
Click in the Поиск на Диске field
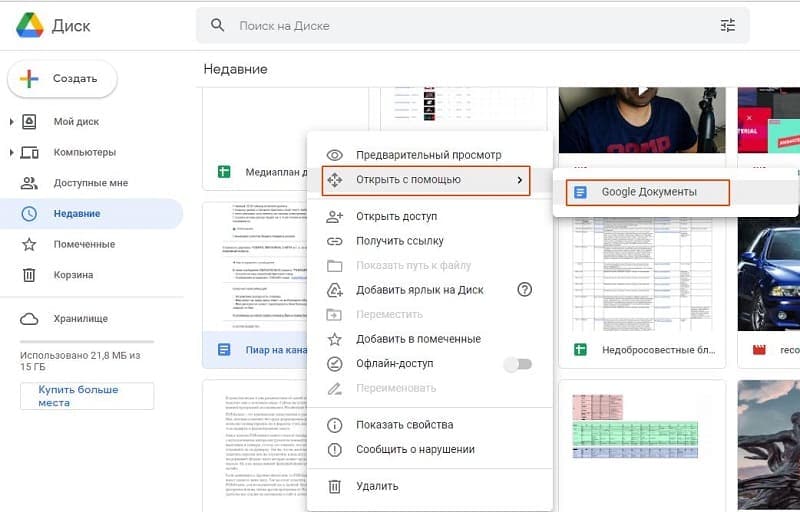pyautogui.click(x=474, y=25)
